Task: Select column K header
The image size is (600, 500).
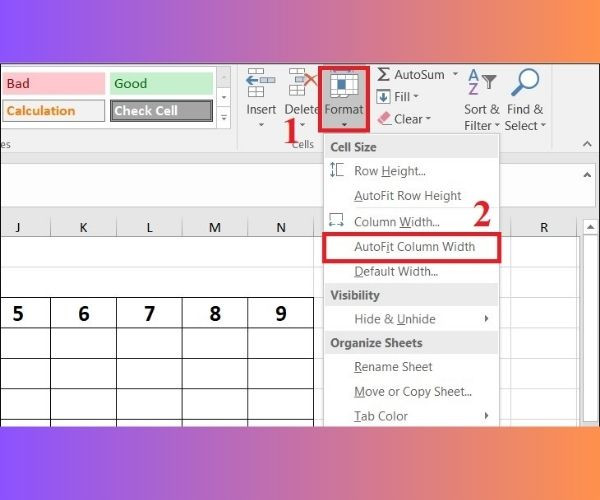Action: [x=83, y=227]
